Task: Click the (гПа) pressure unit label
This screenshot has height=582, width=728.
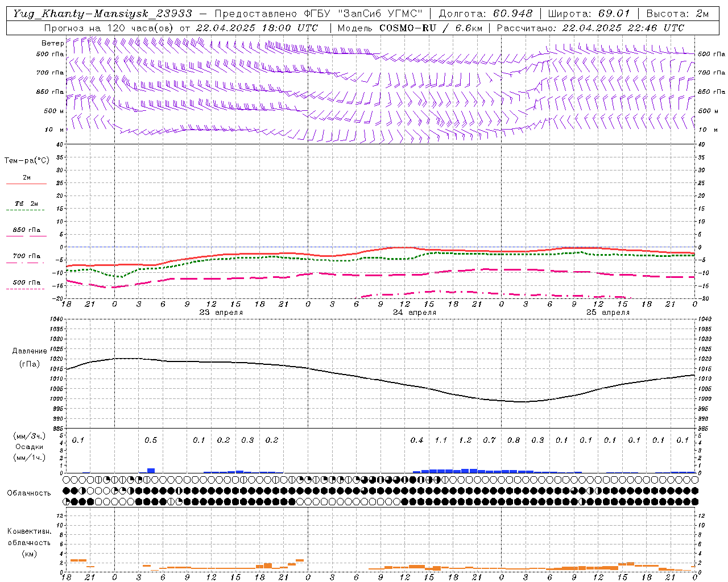Action: [x=29, y=364]
